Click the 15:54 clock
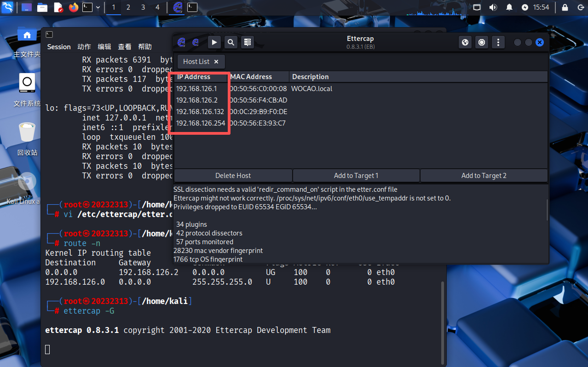 tap(541, 7)
